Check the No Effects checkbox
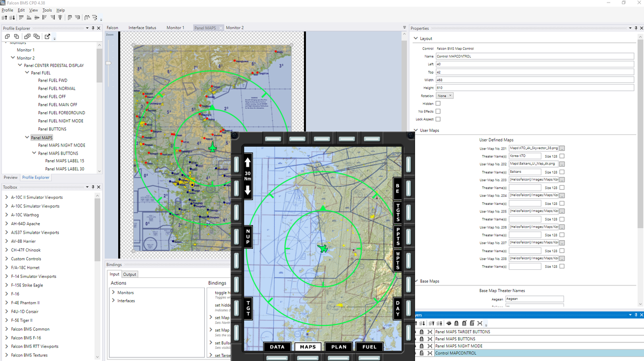Viewport: 644px width, 361px height. pos(438,111)
